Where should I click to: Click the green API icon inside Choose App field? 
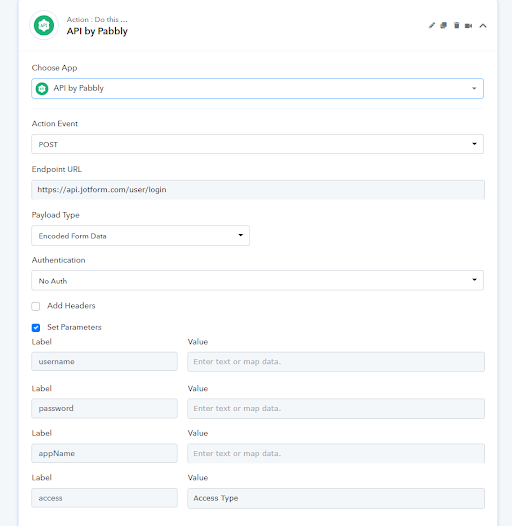point(42,89)
